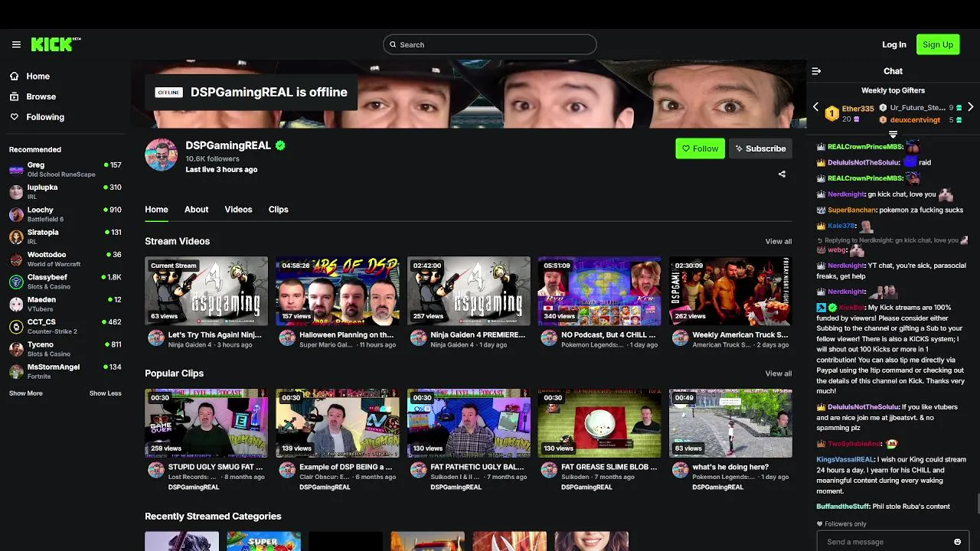Click the share icon under Subscribe

(782, 174)
